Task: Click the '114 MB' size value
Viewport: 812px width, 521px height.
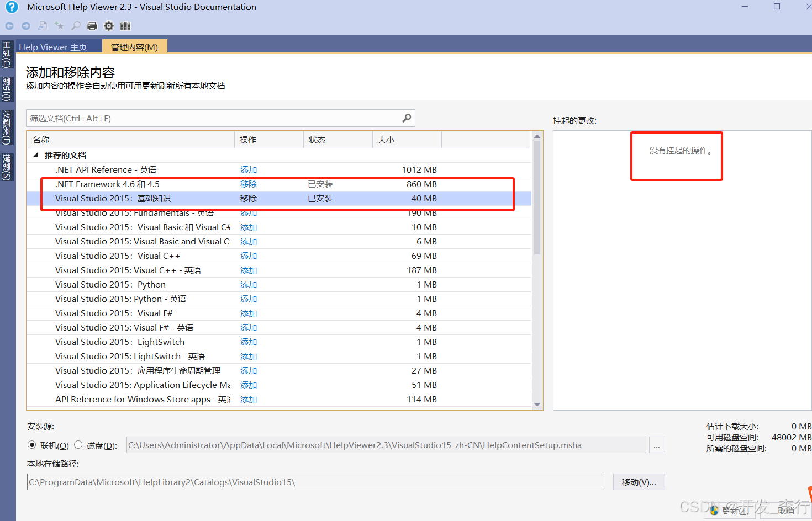Action: coord(421,400)
